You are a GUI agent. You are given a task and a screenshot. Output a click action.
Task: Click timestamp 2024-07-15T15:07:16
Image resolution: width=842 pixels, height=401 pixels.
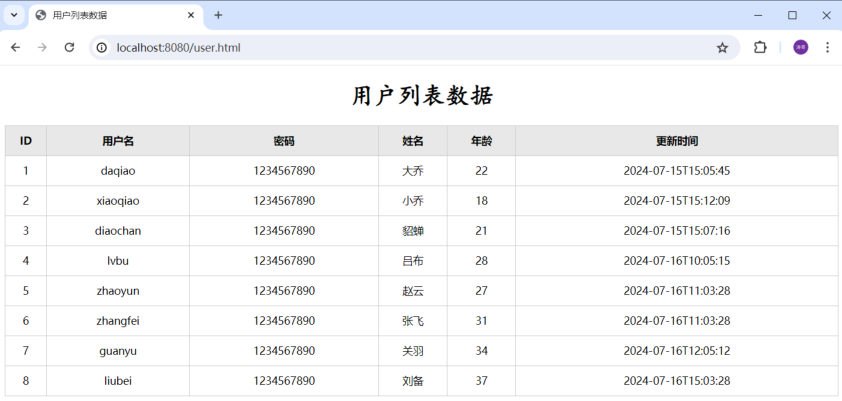click(x=677, y=231)
